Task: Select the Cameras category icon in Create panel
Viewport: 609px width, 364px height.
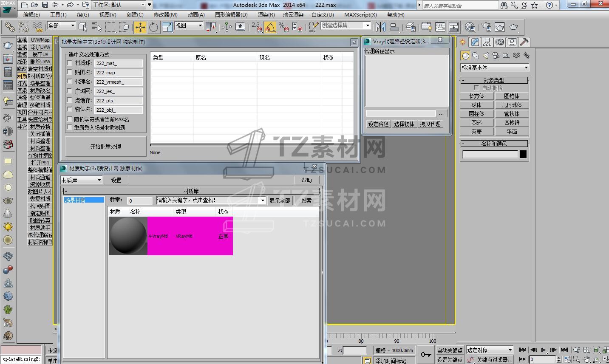Action: tap(496, 56)
